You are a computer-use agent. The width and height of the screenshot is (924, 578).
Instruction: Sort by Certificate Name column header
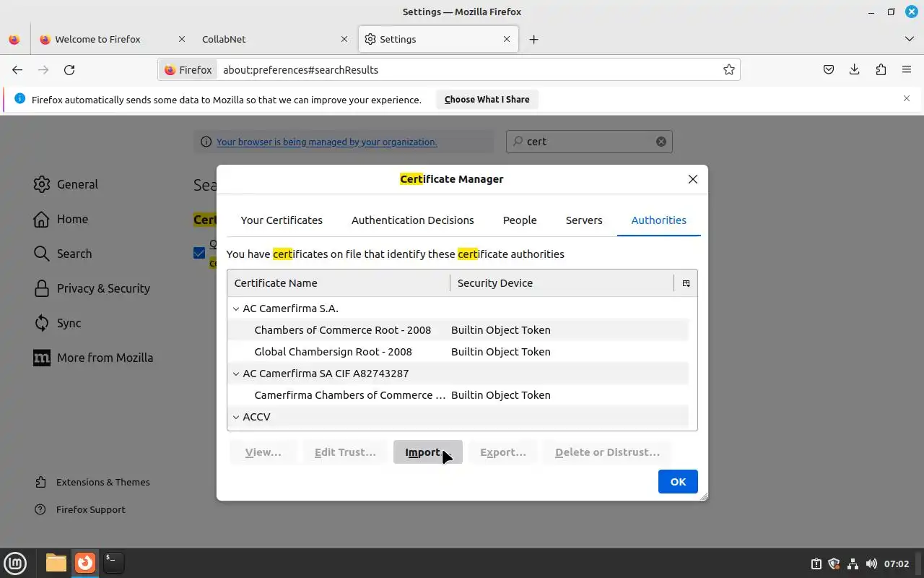click(x=338, y=283)
